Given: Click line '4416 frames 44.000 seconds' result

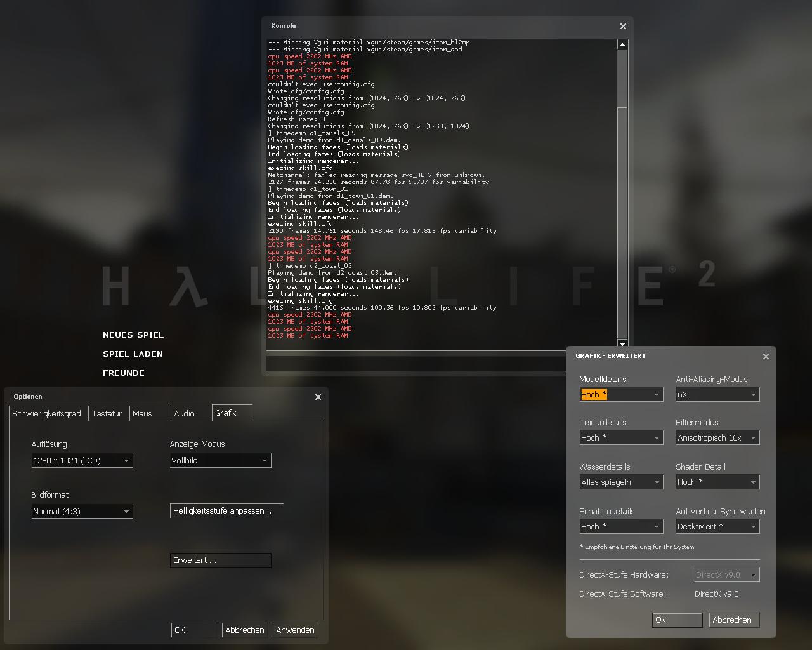Looking at the screenshot, I should pyautogui.click(x=382, y=308).
